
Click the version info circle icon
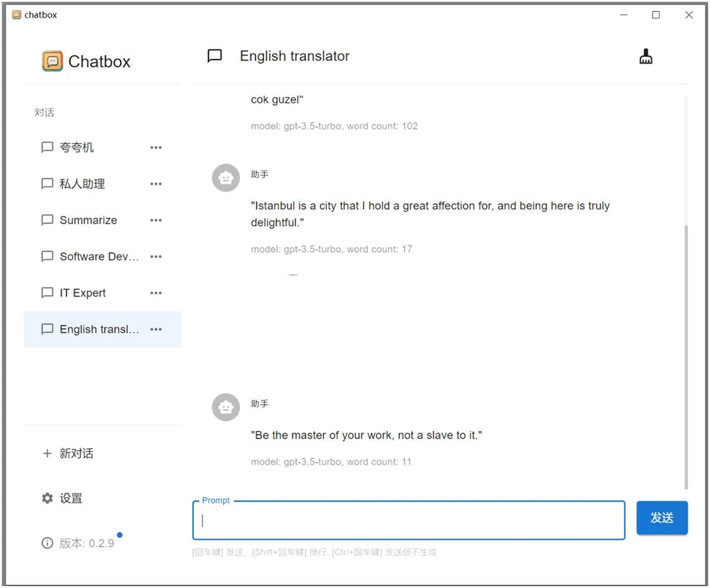click(48, 543)
